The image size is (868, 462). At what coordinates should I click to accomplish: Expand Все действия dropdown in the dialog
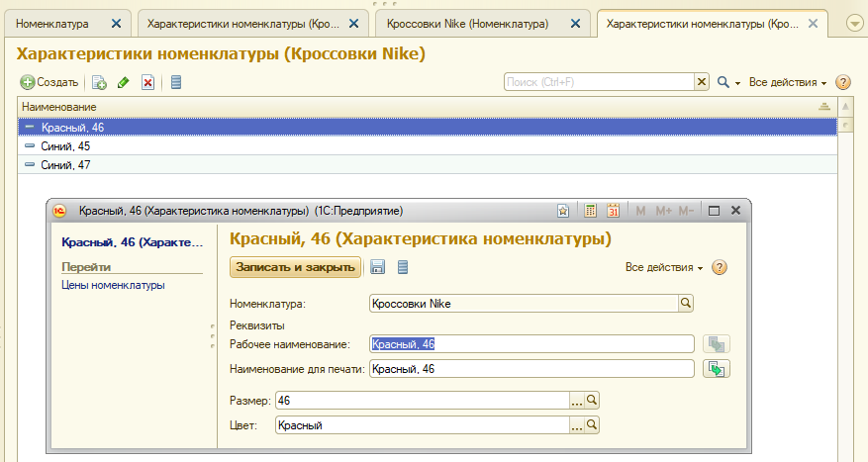click(664, 267)
